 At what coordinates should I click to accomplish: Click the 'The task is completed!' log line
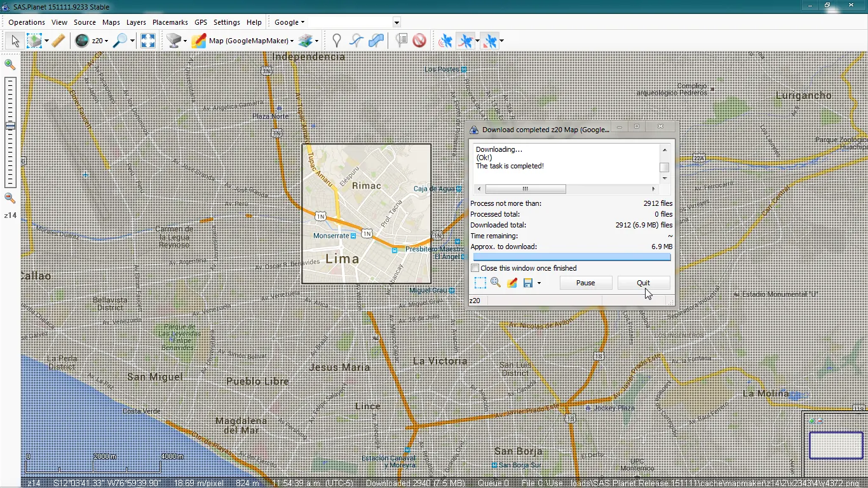click(510, 166)
